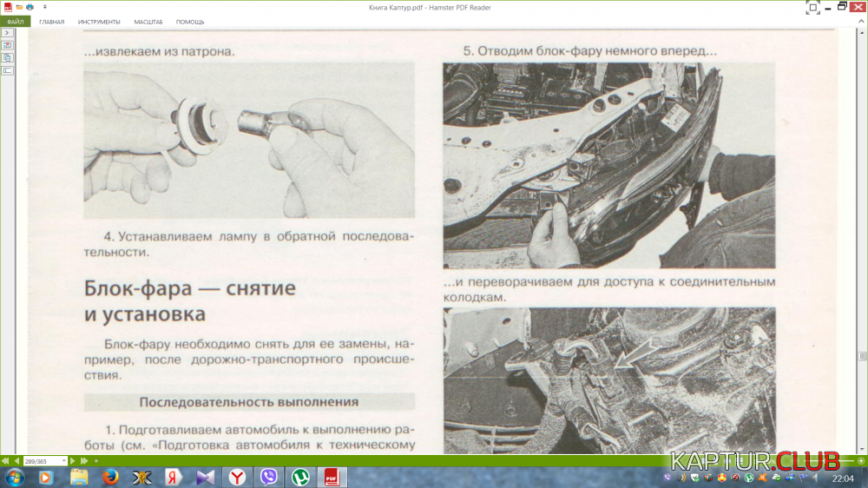
Task: Launch Firefox from the taskbar
Action: coord(110,477)
